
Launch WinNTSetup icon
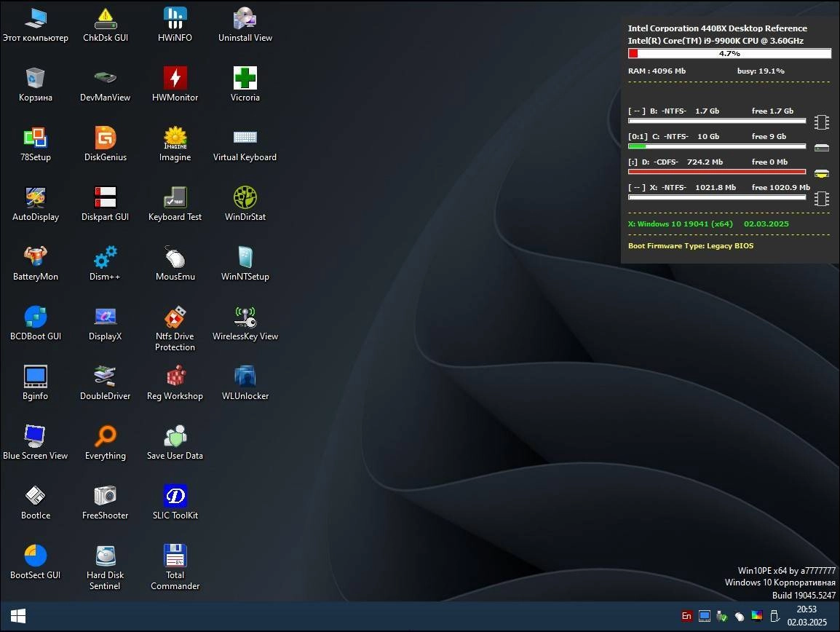click(245, 263)
